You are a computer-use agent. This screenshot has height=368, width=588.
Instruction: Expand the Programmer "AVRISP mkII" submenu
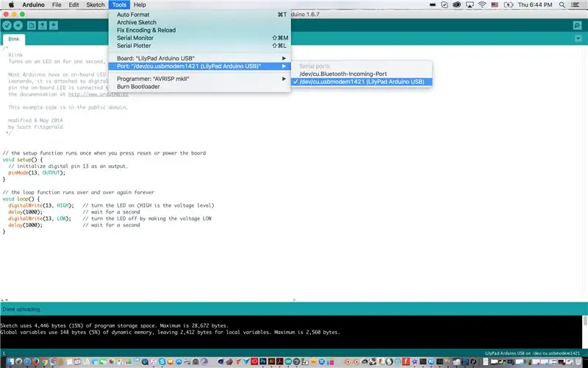click(x=199, y=79)
